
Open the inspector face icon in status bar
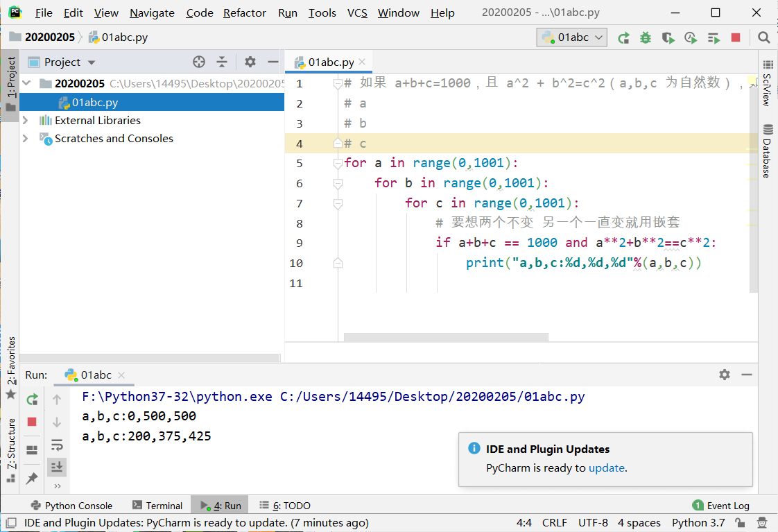tap(762, 522)
